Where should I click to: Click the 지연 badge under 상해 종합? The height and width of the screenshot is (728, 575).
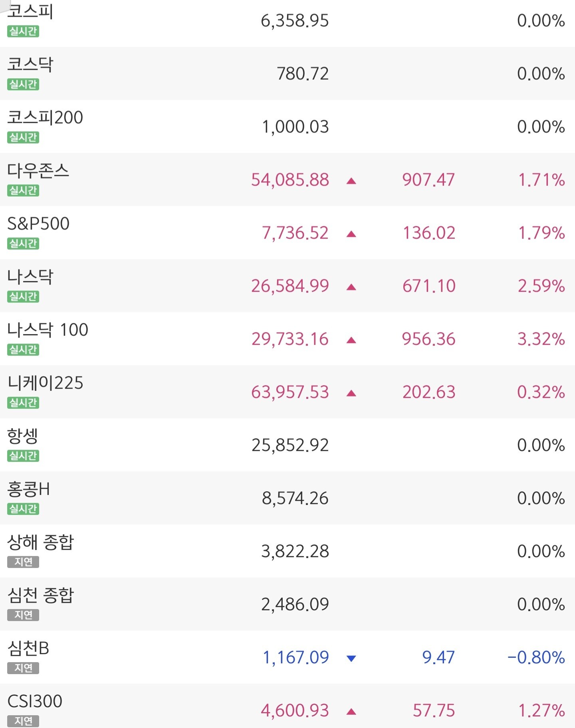click(23, 562)
